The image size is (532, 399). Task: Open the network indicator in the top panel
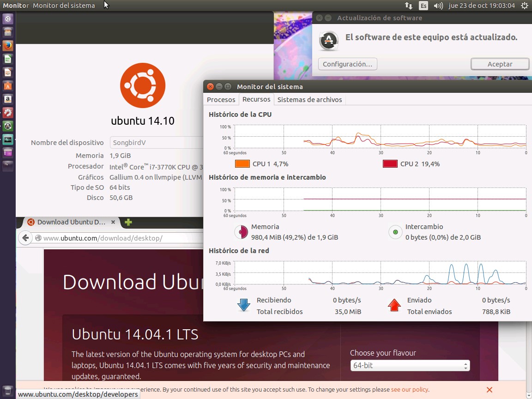pyautogui.click(x=409, y=6)
